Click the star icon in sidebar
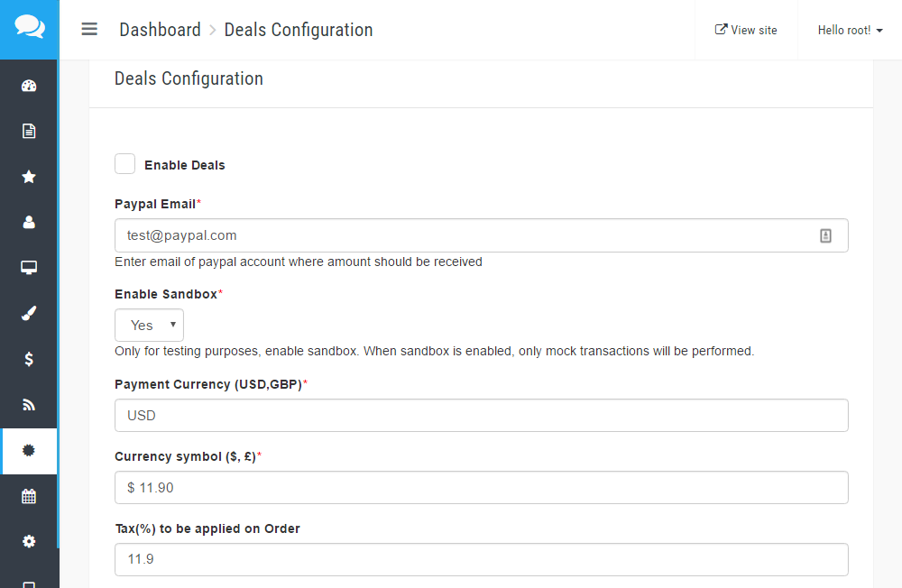902x588 pixels. tap(29, 177)
